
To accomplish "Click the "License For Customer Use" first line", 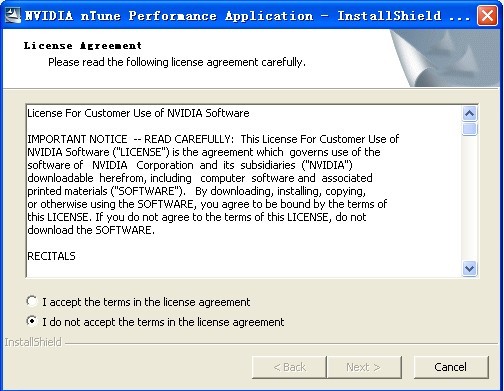I will [x=138, y=113].
